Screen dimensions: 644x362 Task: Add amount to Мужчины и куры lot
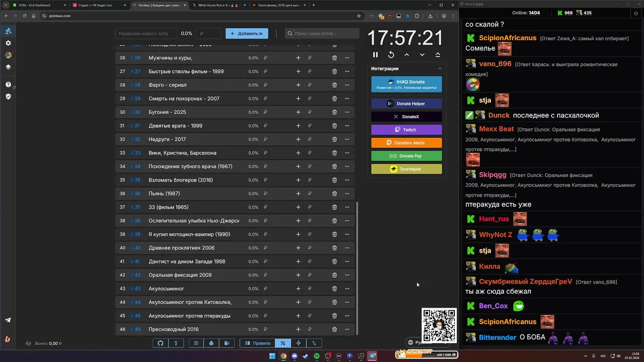[x=298, y=58]
